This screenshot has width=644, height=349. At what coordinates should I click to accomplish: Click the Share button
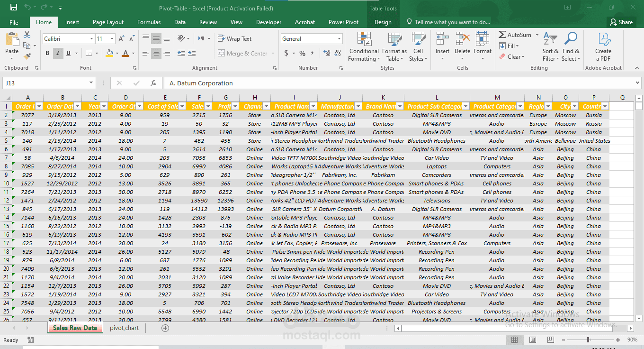click(x=621, y=22)
